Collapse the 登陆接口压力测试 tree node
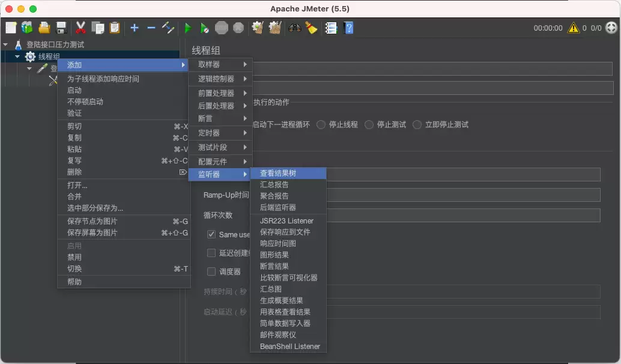The height and width of the screenshot is (364, 621). tap(5, 45)
